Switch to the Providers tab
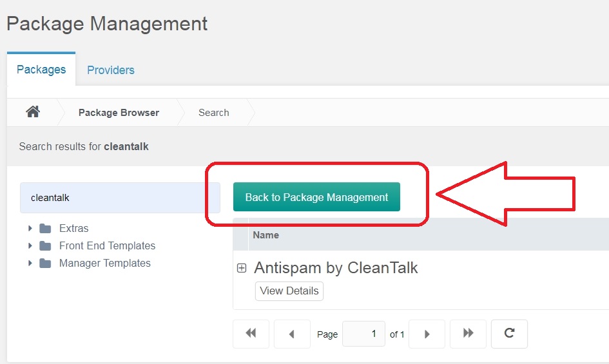The width and height of the screenshot is (609, 364). click(111, 70)
